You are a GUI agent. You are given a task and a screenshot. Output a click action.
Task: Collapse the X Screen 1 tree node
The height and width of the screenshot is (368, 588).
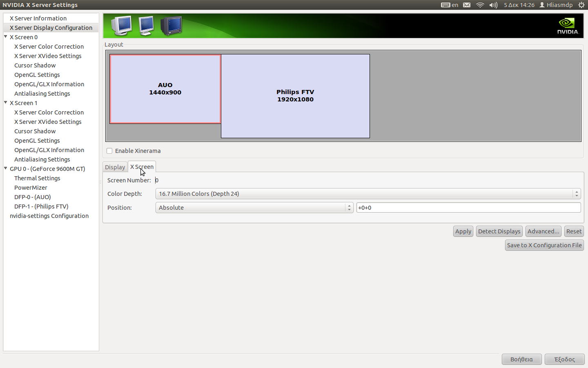(x=6, y=103)
